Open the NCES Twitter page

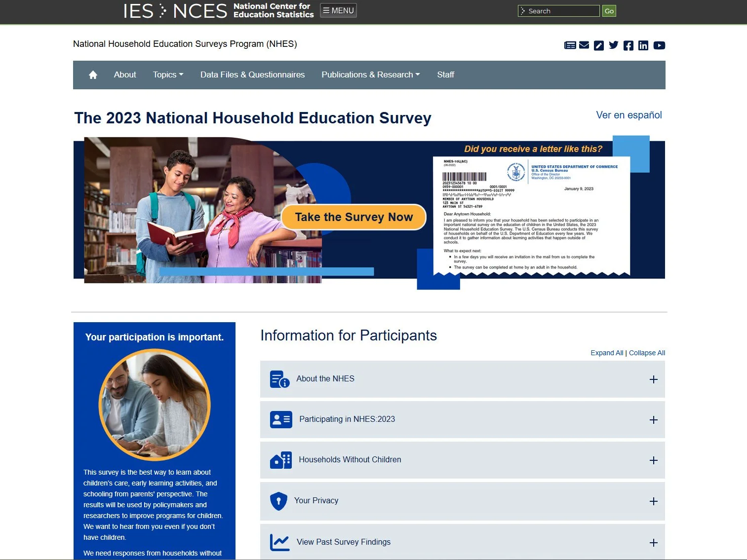tap(613, 45)
